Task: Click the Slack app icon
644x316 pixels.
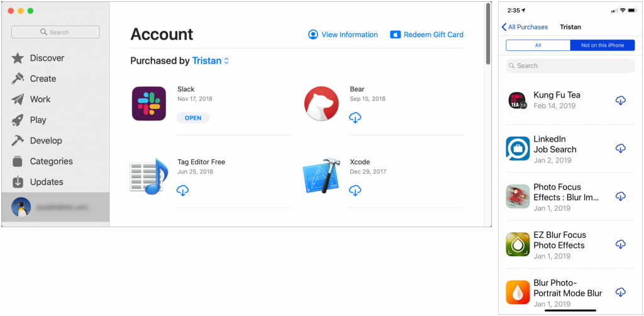Action: coord(148,104)
